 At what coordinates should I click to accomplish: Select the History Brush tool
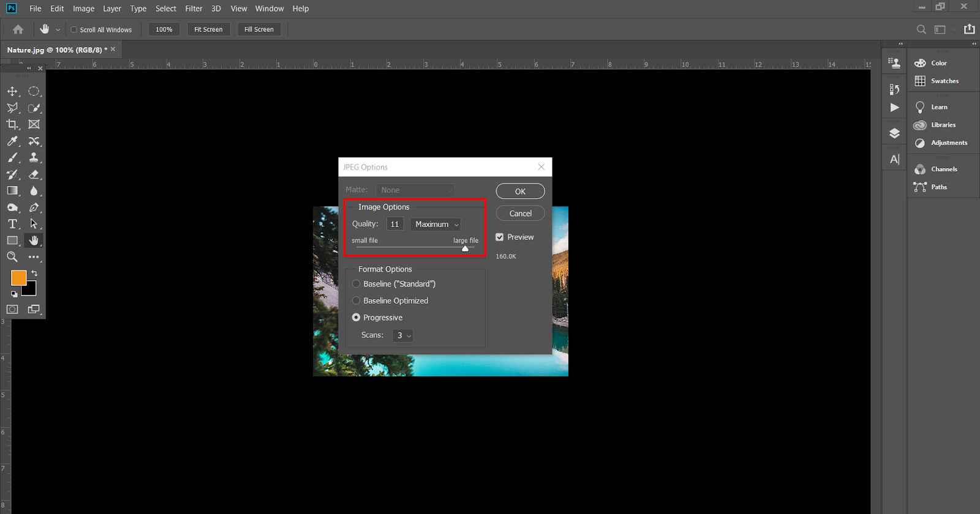(x=12, y=174)
